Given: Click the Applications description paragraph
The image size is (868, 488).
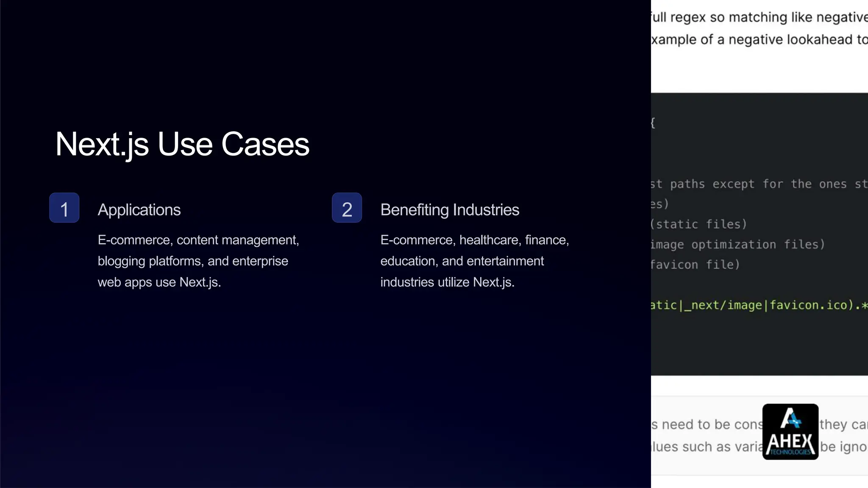Looking at the screenshot, I should point(198,261).
